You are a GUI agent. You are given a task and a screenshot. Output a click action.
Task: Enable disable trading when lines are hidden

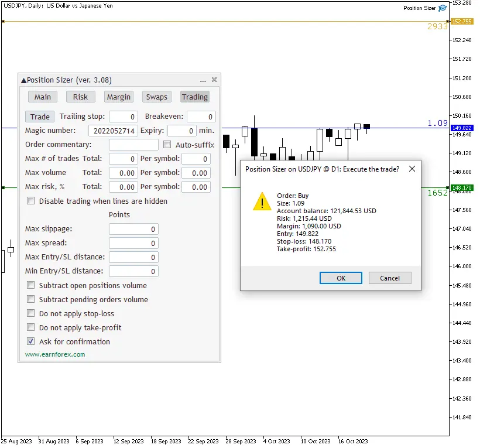[x=30, y=201]
